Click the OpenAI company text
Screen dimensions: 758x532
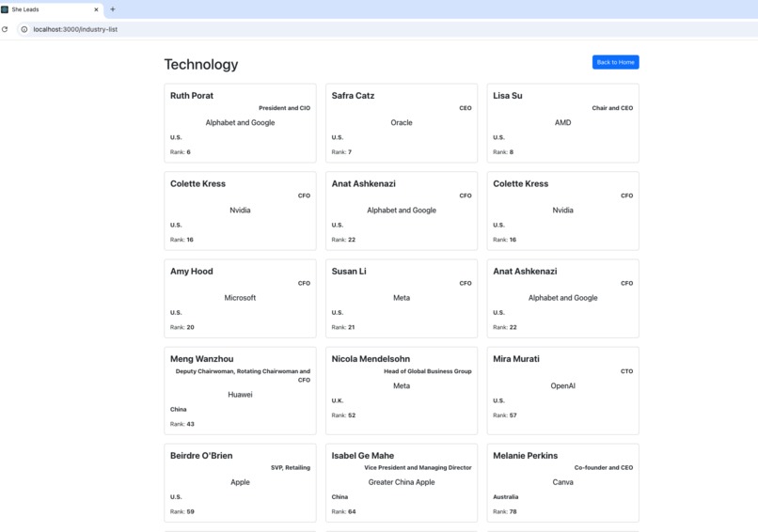coord(562,386)
